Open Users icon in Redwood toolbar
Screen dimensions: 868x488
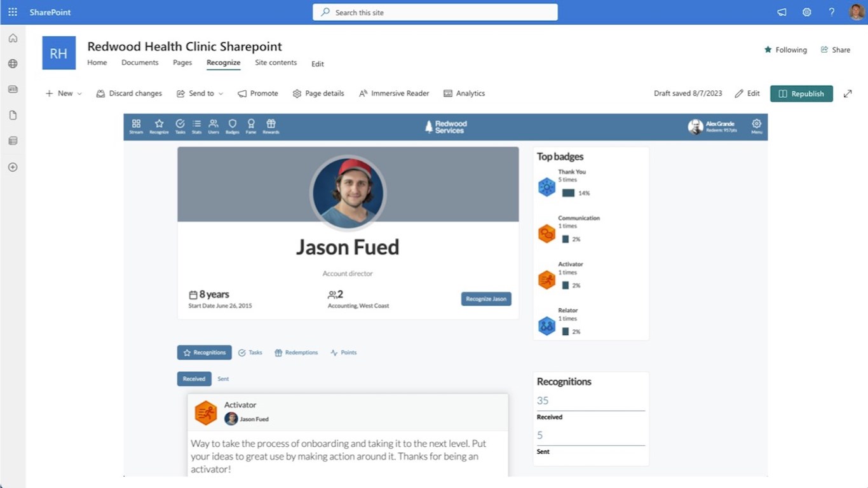point(214,126)
